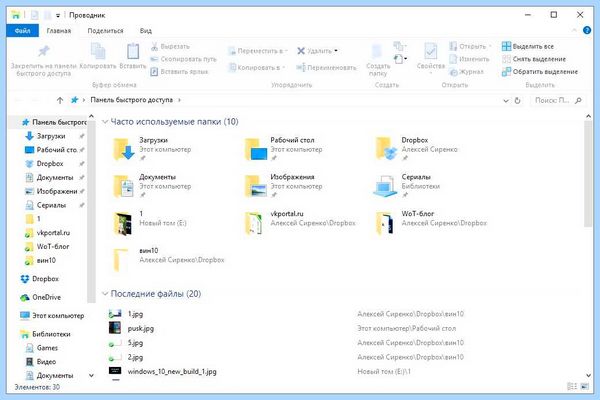Select the WoT-блог folder tile
This screenshot has width=600, height=400.
point(431,222)
